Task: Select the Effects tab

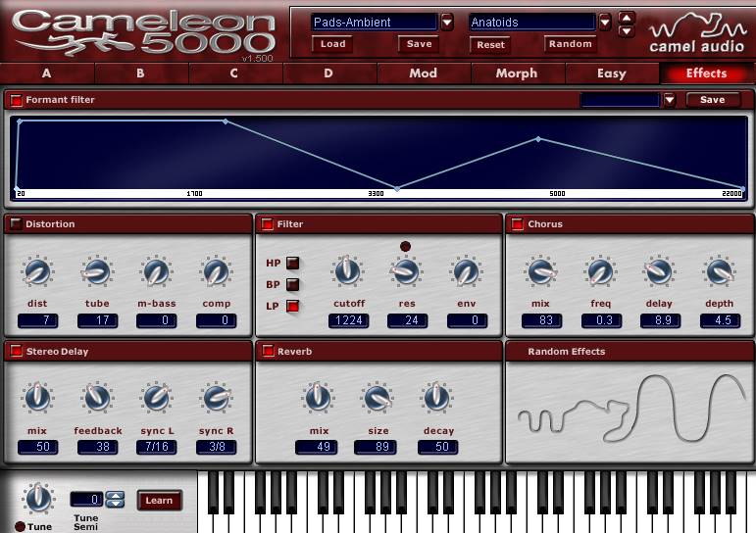Action: coord(706,73)
